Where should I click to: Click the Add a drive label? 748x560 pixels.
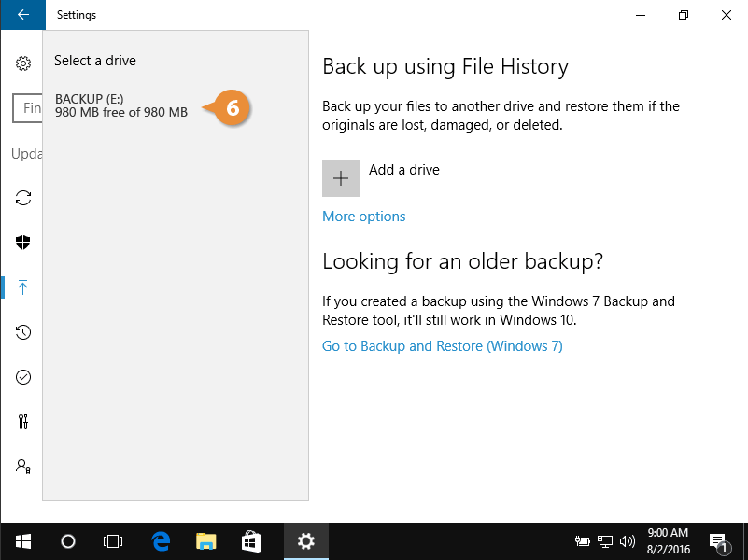[404, 170]
